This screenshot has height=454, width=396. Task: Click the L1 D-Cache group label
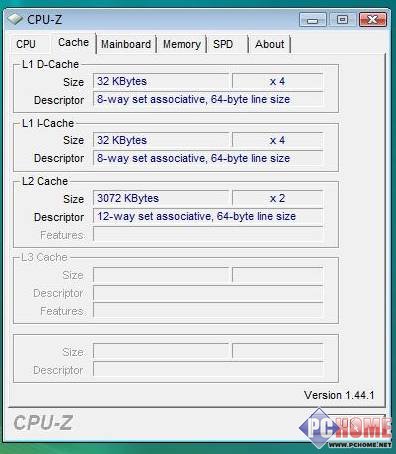coord(50,64)
